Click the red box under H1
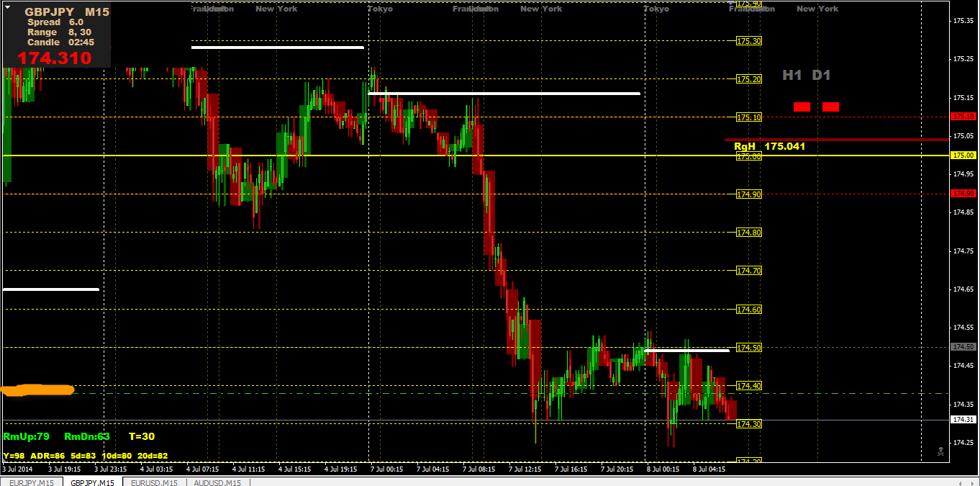 (802, 107)
